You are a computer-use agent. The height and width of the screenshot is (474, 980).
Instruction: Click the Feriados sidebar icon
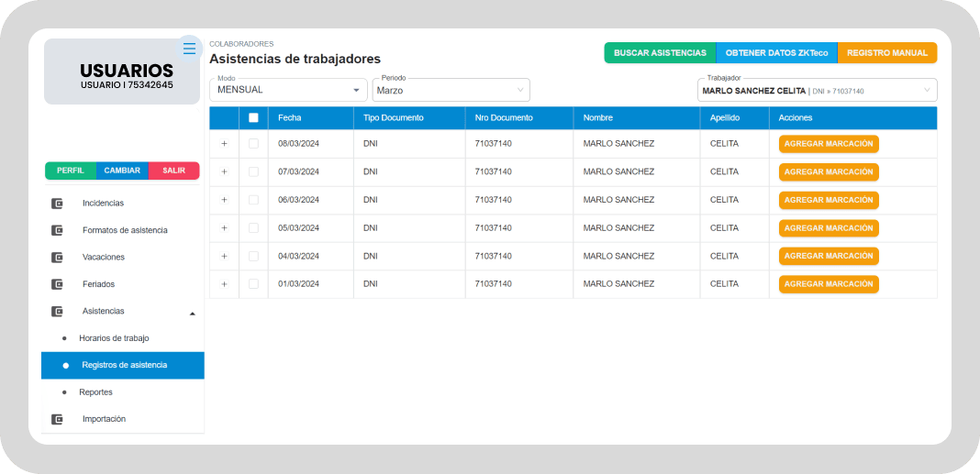tap(57, 283)
